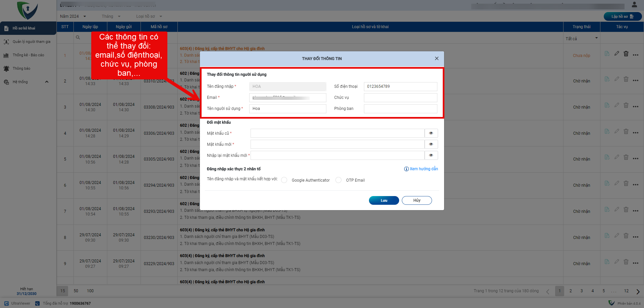Click the trash icon in row 1
The height and width of the screenshot is (308, 644).
click(626, 54)
